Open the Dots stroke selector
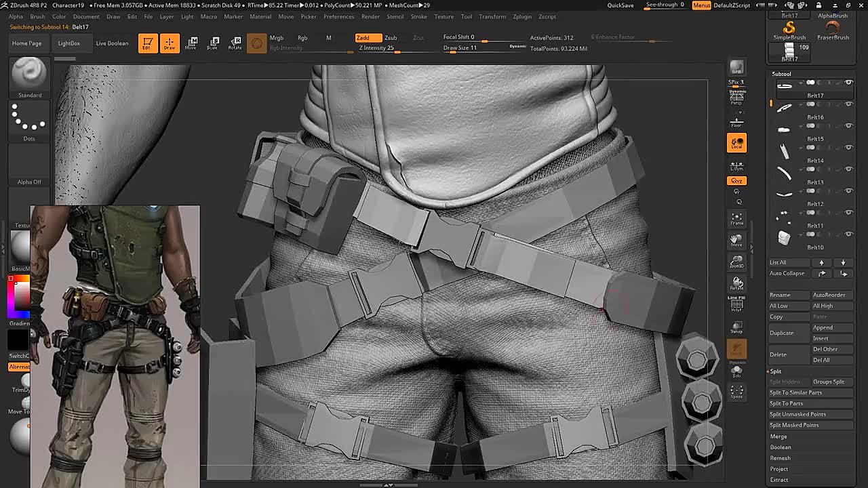 click(x=29, y=122)
